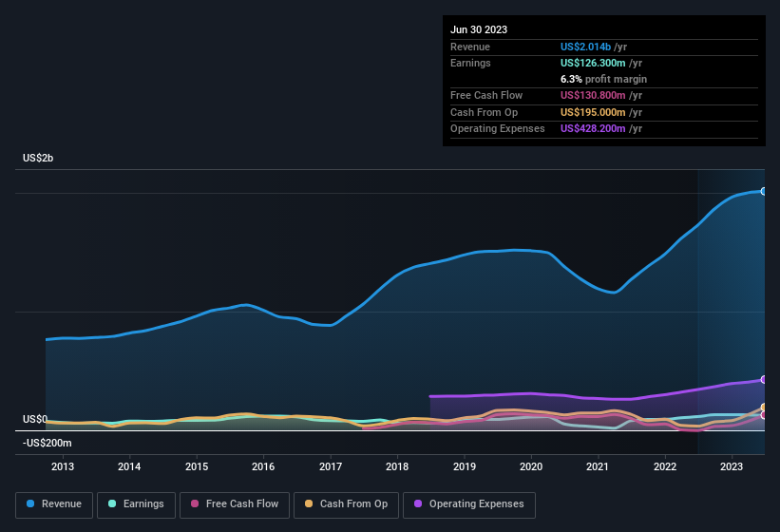The height and width of the screenshot is (532, 780).
Task: Click the US$2b y-axis label
Action: [x=38, y=158]
